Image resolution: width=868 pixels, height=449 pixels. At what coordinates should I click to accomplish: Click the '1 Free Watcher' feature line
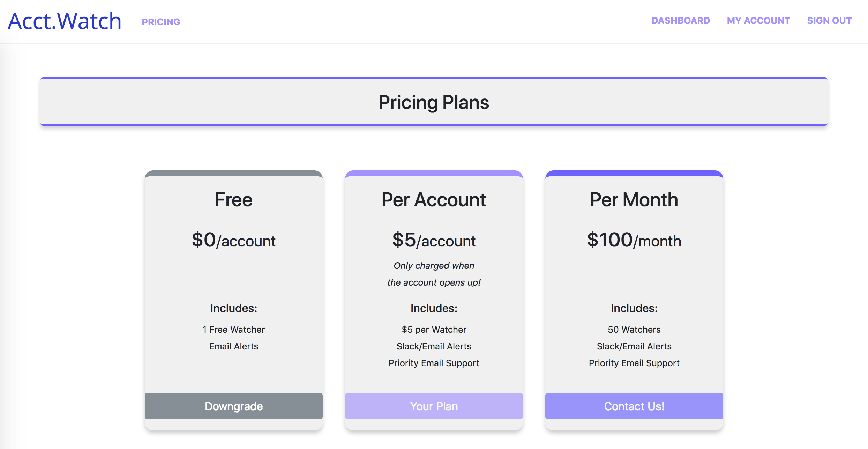pyautogui.click(x=233, y=330)
